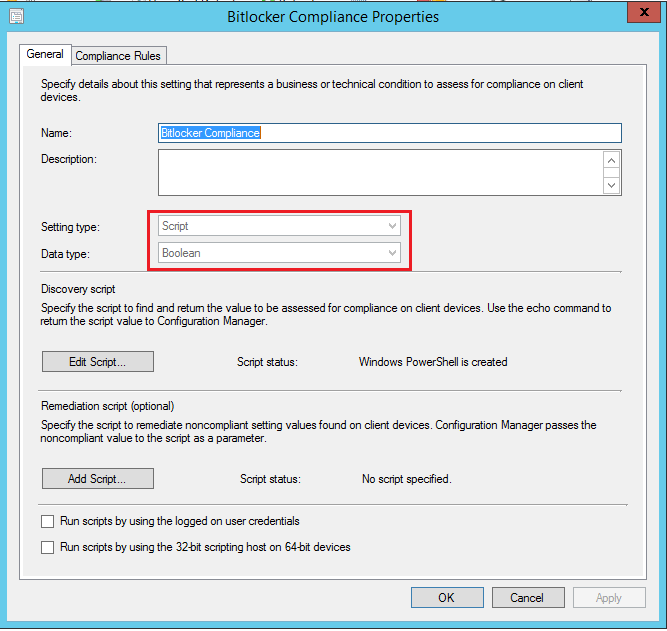Viewport: 667px width, 631px height.
Task: Close the Bitlocker Compliance Properties dialog
Action: pos(644,12)
